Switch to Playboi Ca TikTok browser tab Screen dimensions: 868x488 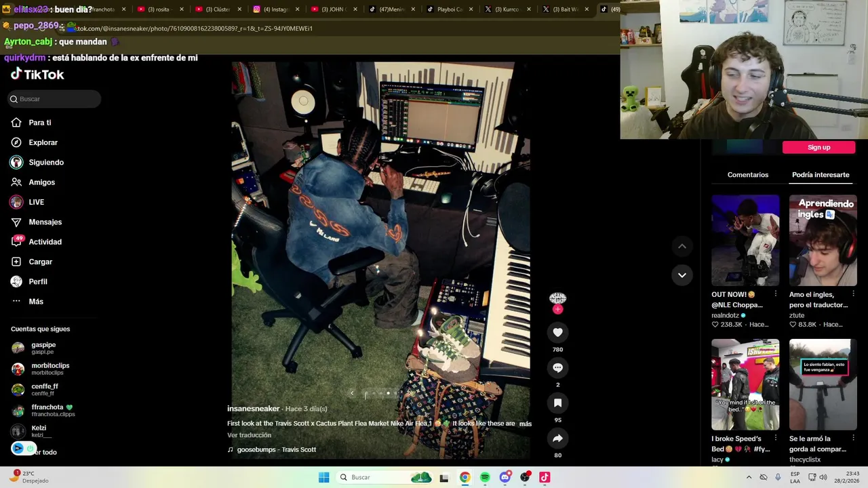(449, 9)
